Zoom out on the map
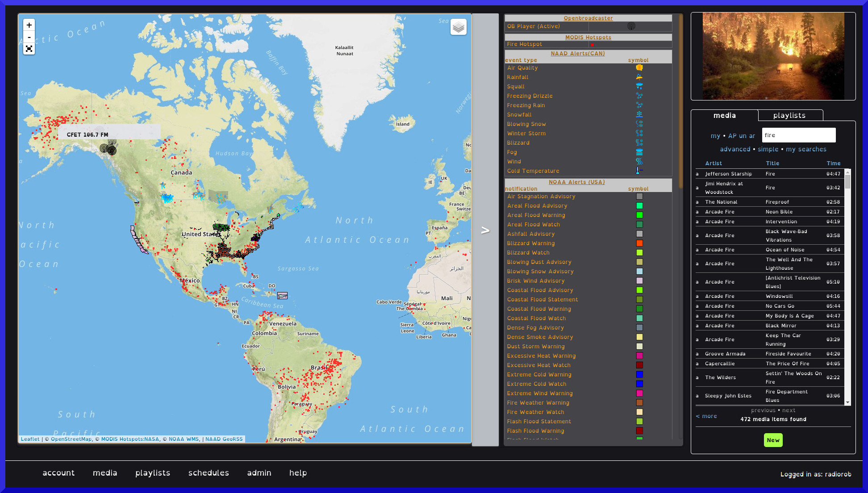868x493 pixels. [x=29, y=37]
